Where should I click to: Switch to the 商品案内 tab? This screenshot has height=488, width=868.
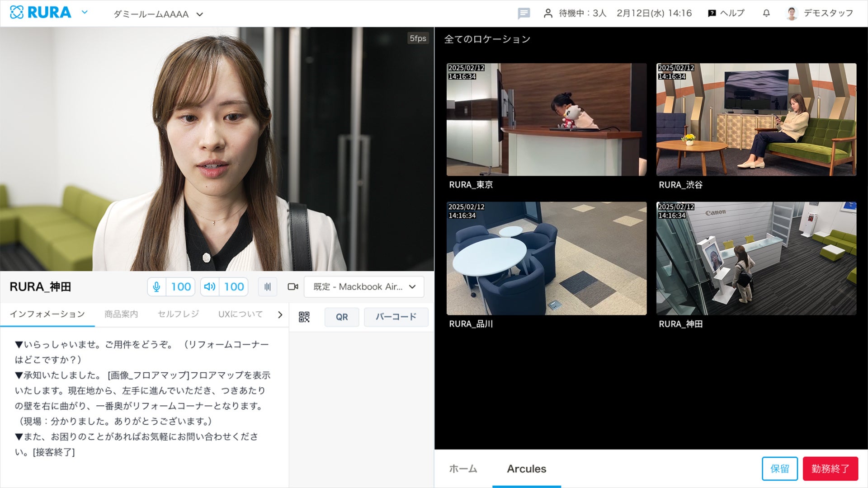click(121, 314)
